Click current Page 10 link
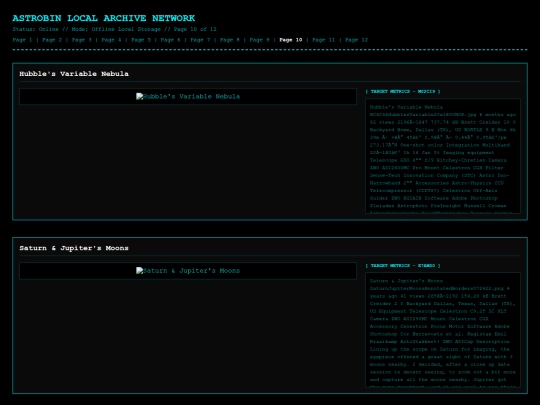540x405 pixels. (291, 40)
